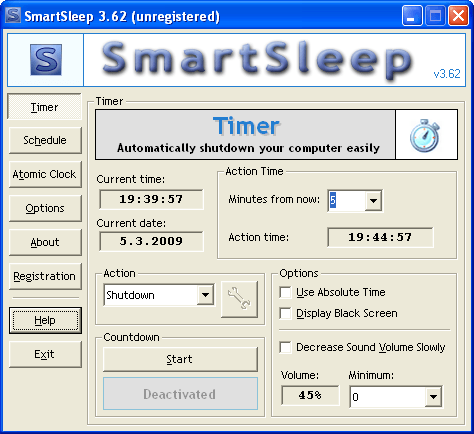
Task: Start the countdown
Action: coord(180,359)
